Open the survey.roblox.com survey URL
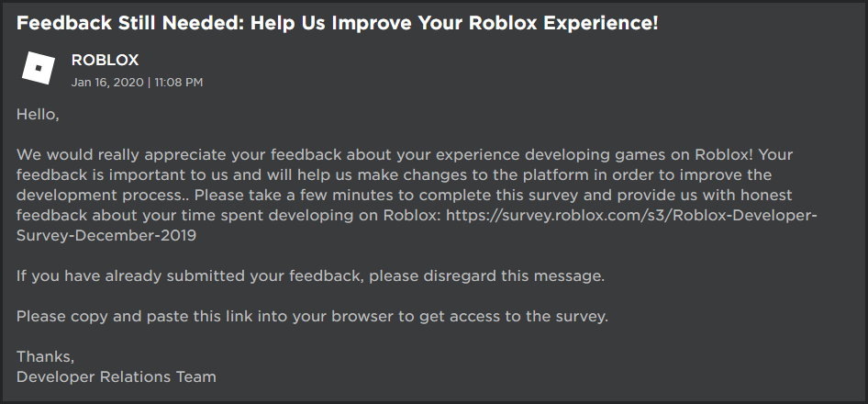Viewport: 868px width, 404px height. pos(633,214)
